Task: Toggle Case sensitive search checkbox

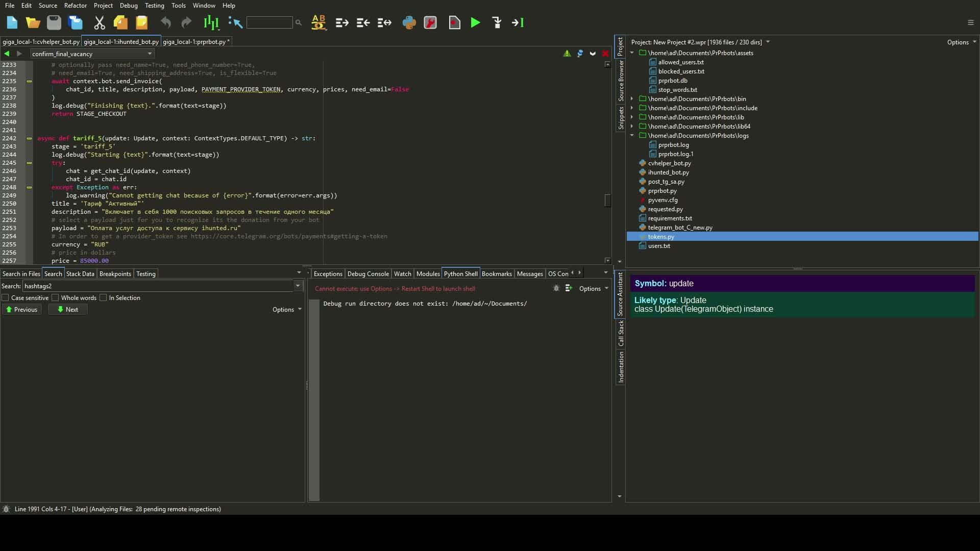Action: pos(6,297)
